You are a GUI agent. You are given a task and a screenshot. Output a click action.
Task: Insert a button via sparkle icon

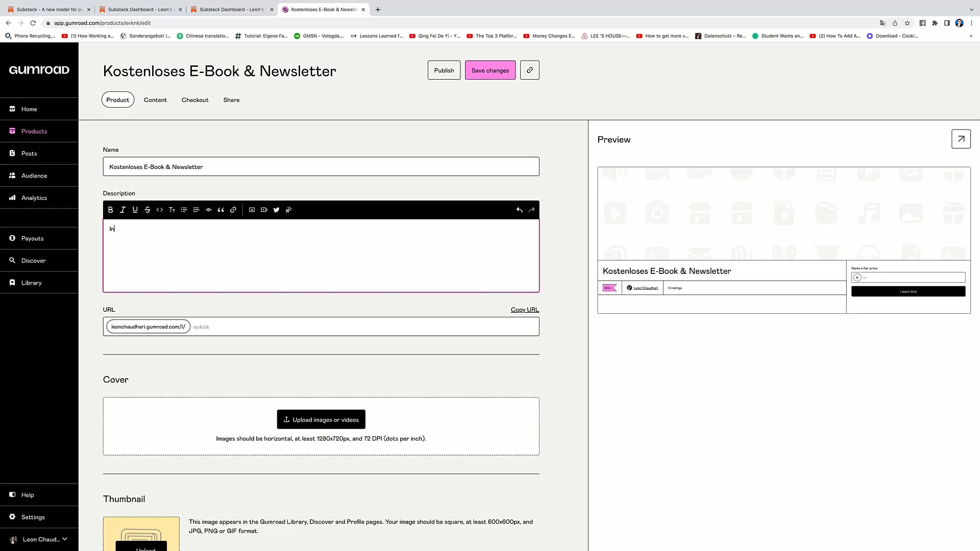(288, 210)
